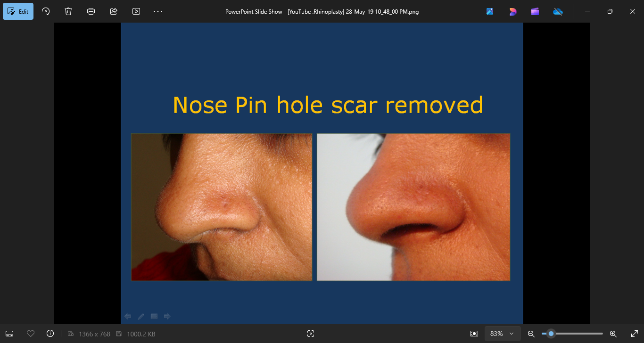Enter full screen with the diagonal arrows

tap(634, 334)
